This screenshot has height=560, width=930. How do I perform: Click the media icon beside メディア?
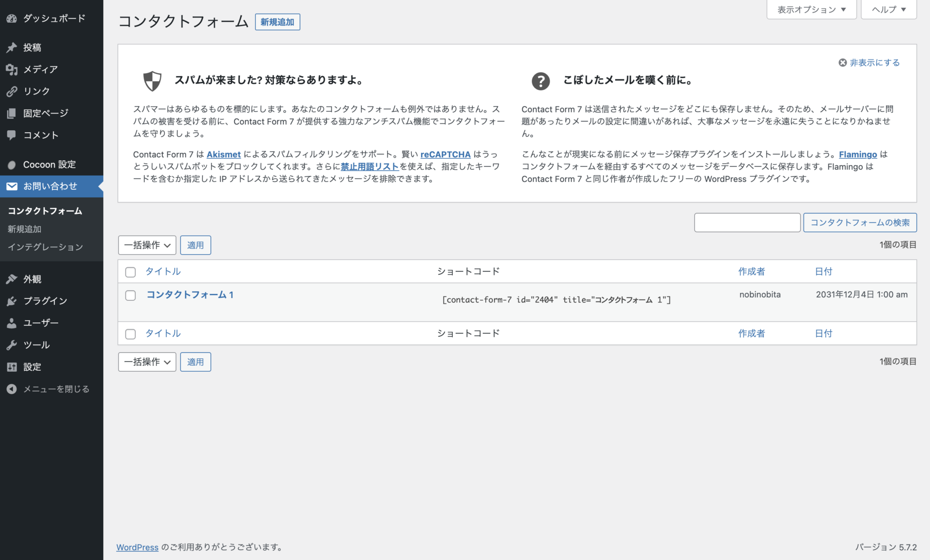click(x=12, y=69)
